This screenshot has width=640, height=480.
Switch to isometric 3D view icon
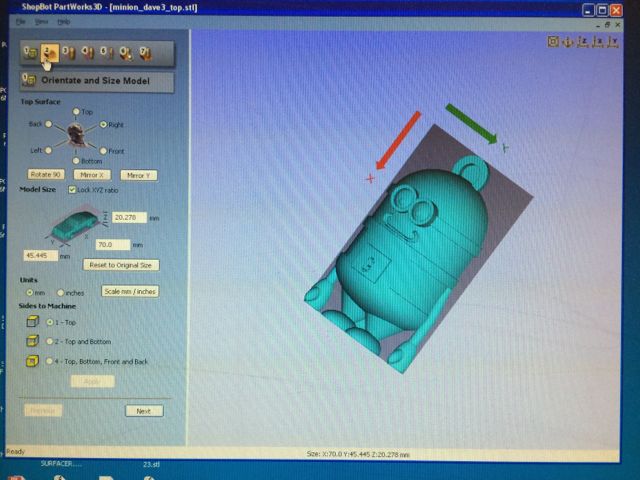(x=568, y=41)
